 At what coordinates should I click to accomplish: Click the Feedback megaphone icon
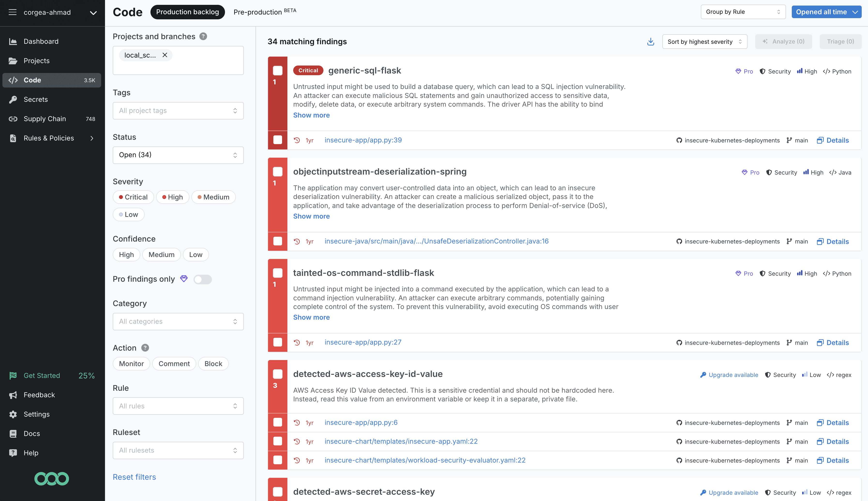13,395
